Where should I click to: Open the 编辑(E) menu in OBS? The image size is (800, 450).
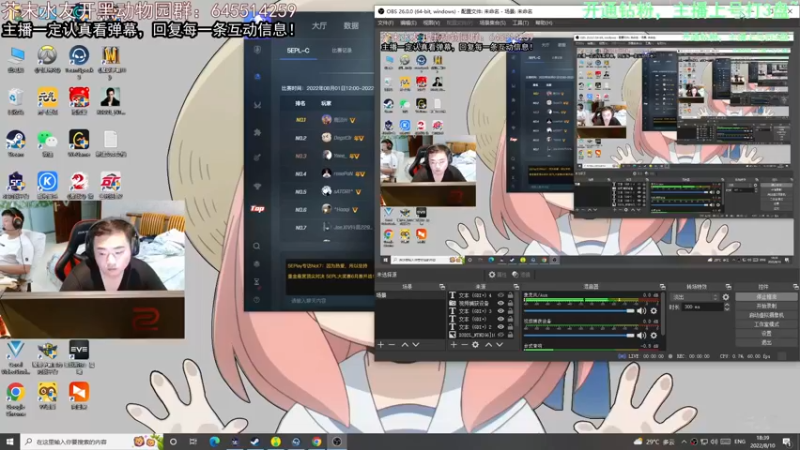(x=408, y=23)
